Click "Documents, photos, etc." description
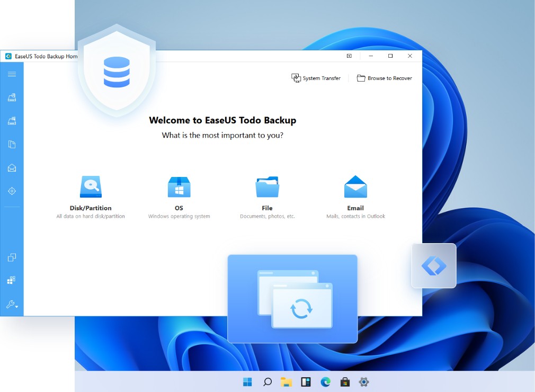535x392 pixels. coord(267,216)
